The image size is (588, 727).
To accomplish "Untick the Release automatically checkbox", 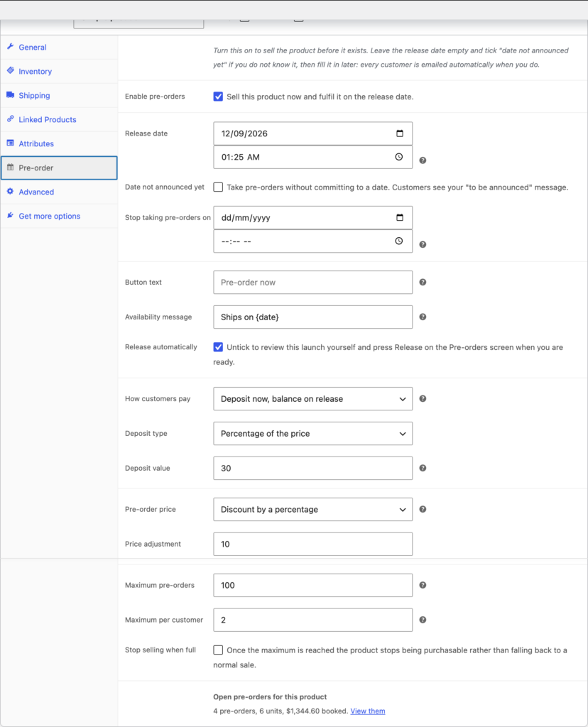I will [218, 347].
